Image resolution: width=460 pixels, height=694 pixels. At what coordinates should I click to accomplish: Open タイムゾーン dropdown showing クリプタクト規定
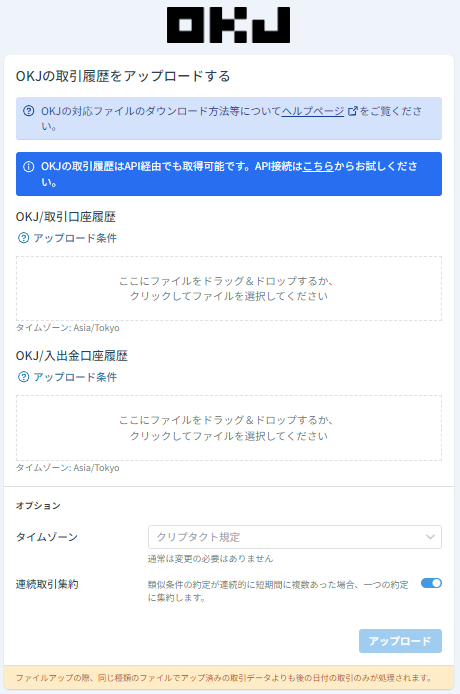pyautogui.click(x=295, y=537)
